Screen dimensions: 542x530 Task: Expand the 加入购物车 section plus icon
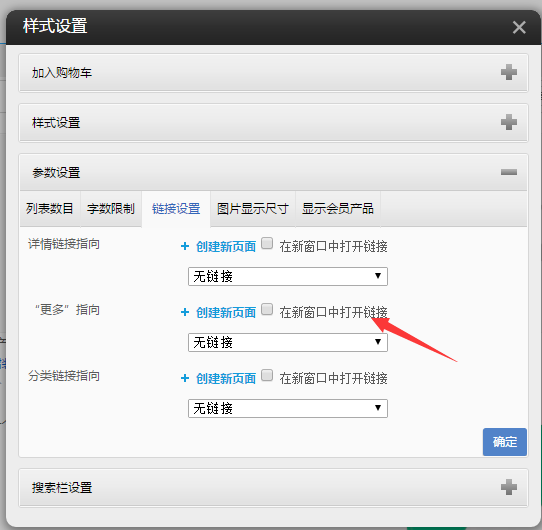click(x=509, y=72)
